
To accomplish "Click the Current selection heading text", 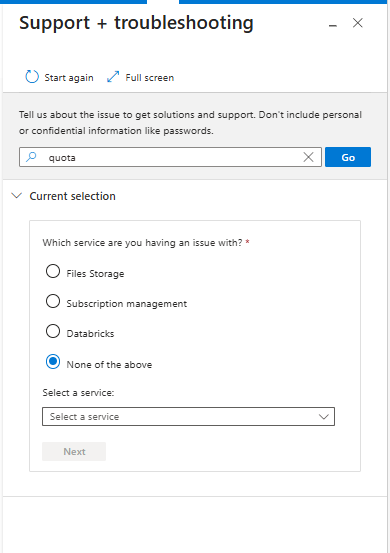I will click(x=72, y=196).
